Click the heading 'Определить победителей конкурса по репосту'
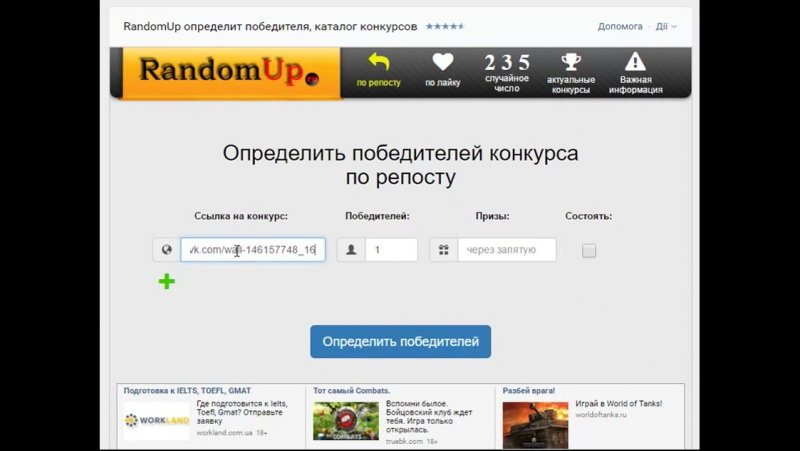The image size is (800, 451). pyautogui.click(x=401, y=165)
